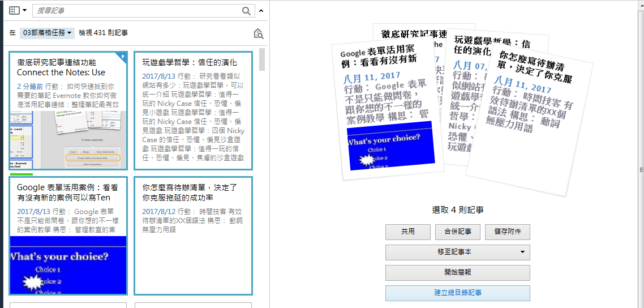Click the 開始簡報 button
644x308 pixels.
(458, 273)
